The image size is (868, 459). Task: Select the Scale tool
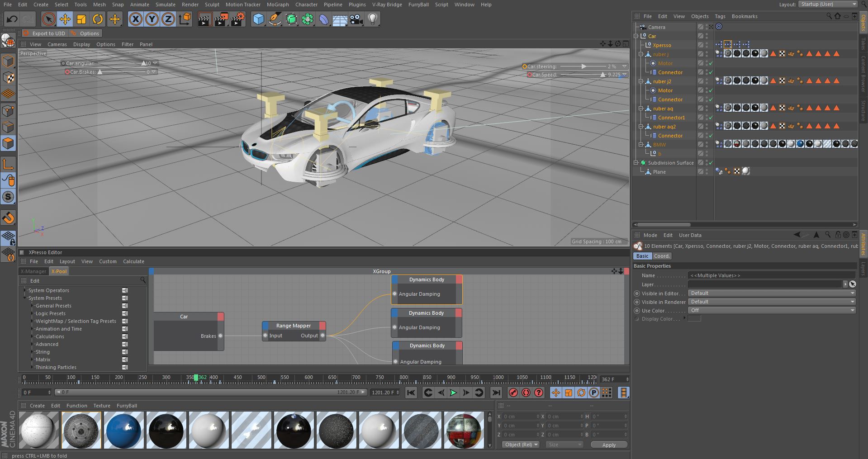tap(81, 19)
